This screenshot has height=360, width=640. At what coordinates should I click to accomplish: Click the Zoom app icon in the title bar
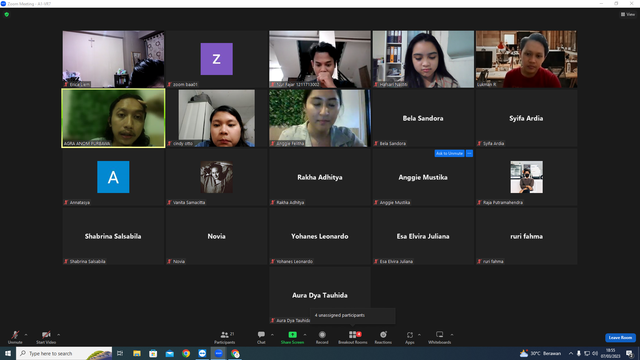pyautogui.click(x=3, y=3)
